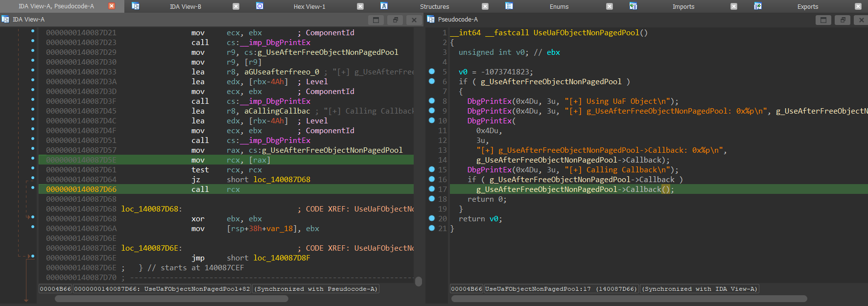
Task: Close the Imports tab
Action: (734, 6)
